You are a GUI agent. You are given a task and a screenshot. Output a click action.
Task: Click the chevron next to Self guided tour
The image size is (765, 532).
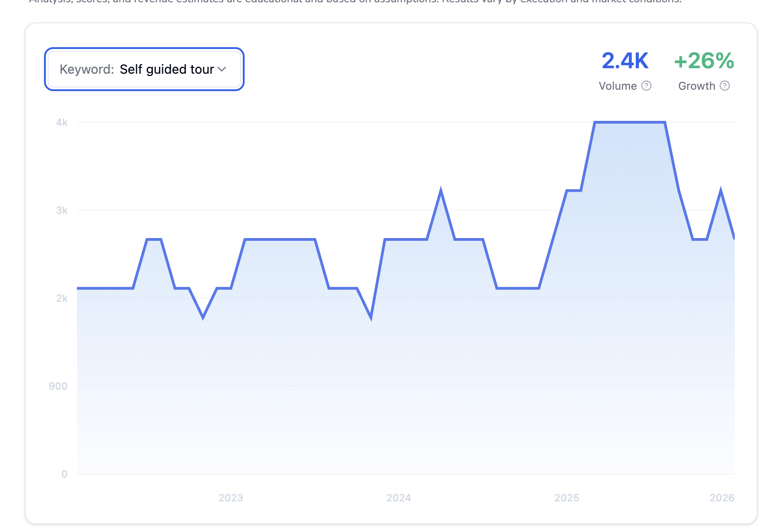click(x=222, y=69)
